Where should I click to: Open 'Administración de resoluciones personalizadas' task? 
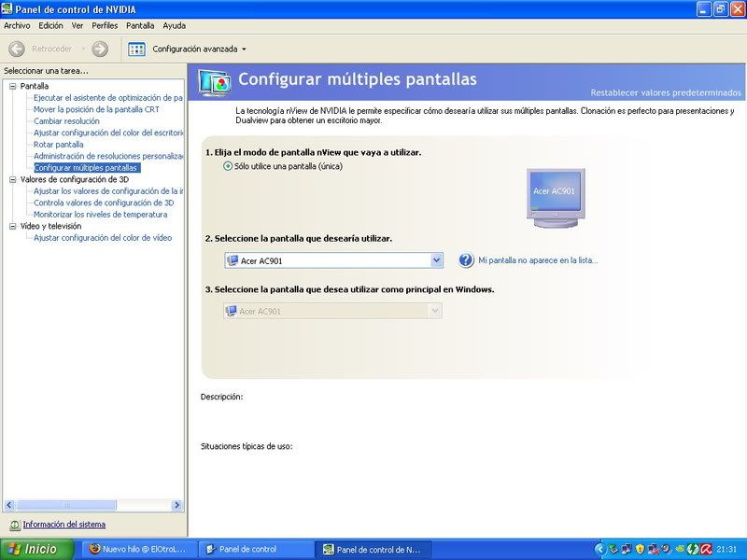[108, 156]
